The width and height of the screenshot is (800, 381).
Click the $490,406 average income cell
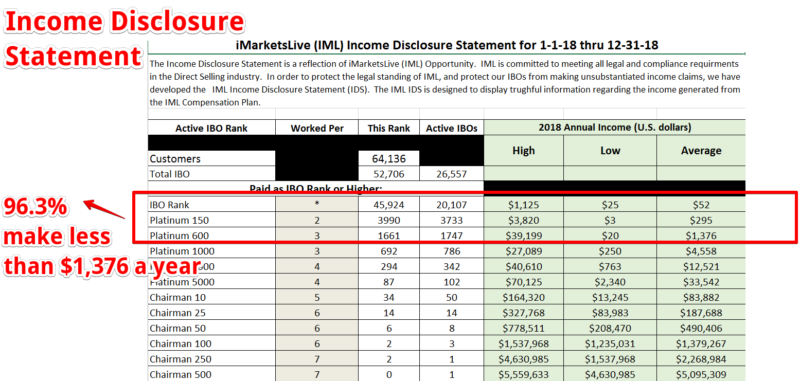(702, 328)
